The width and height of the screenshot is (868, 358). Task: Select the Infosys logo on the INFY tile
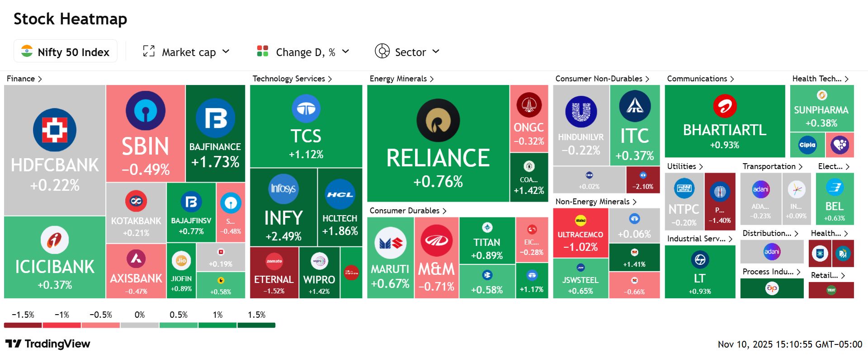tap(283, 188)
